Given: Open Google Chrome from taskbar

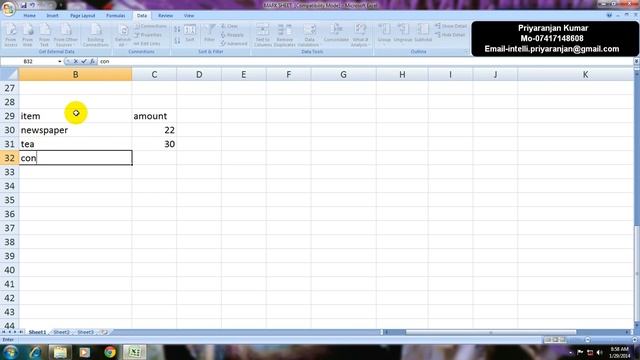Looking at the screenshot, I should (109, 351).
